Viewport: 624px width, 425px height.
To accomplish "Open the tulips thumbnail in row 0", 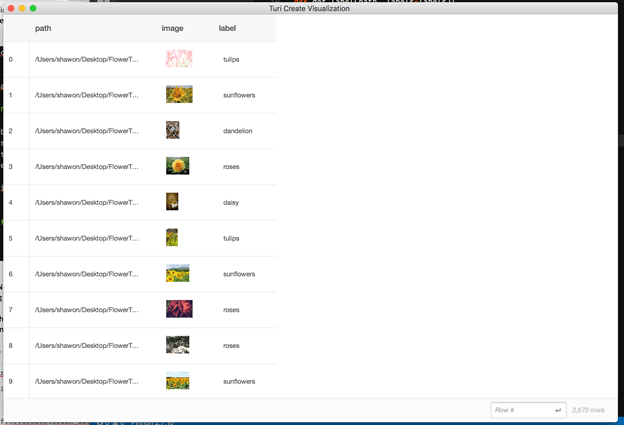I will 179,58.
